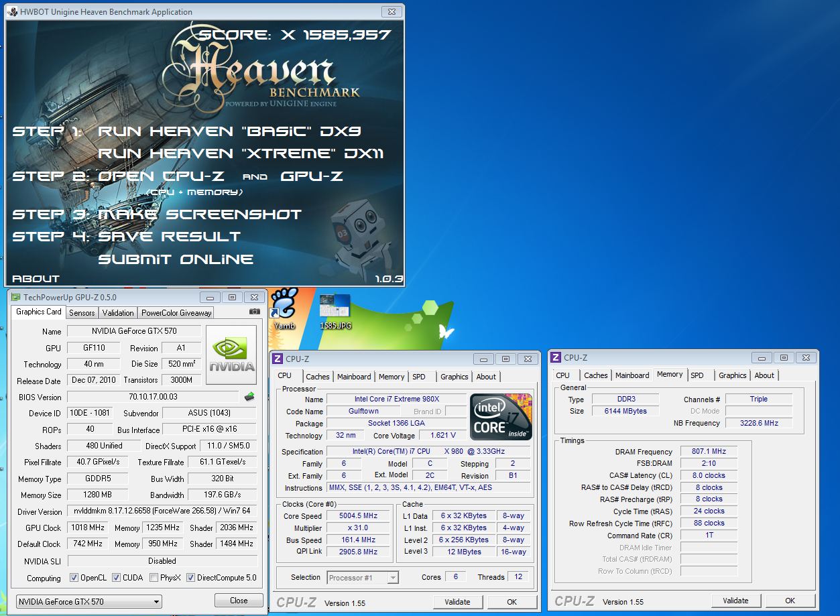The image size is (840, 616).
Task: Click the Instructions field in CPU-Z
Action: click(428, 487)
